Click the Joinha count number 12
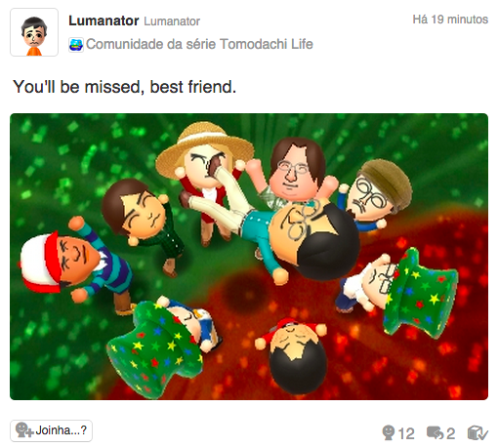 tap(406, 433)
